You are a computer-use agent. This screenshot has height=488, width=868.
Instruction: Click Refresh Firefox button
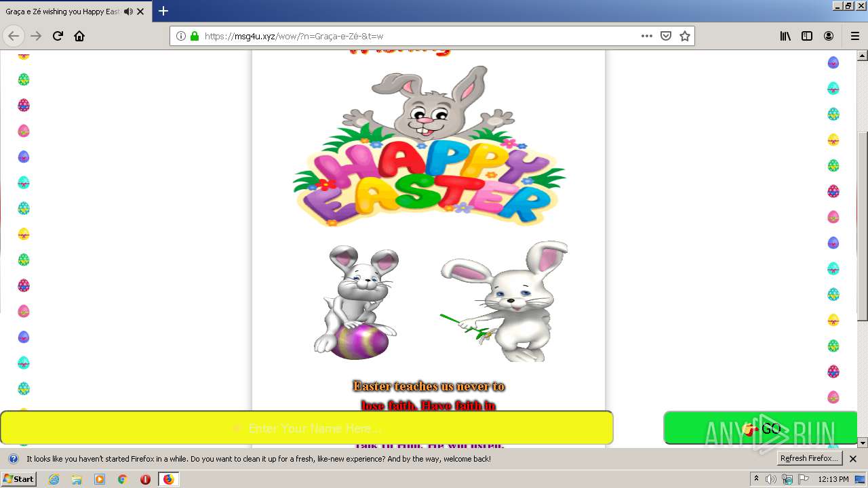(x=809, y=458)
